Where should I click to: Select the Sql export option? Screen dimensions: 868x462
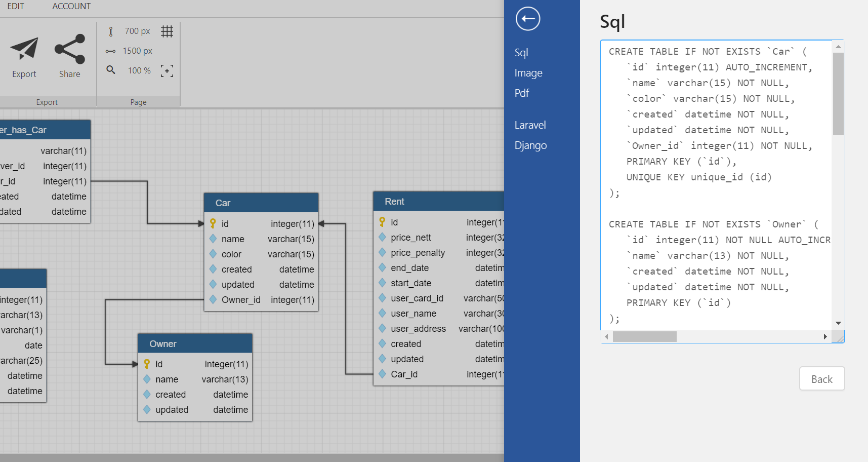coord(521,53)
